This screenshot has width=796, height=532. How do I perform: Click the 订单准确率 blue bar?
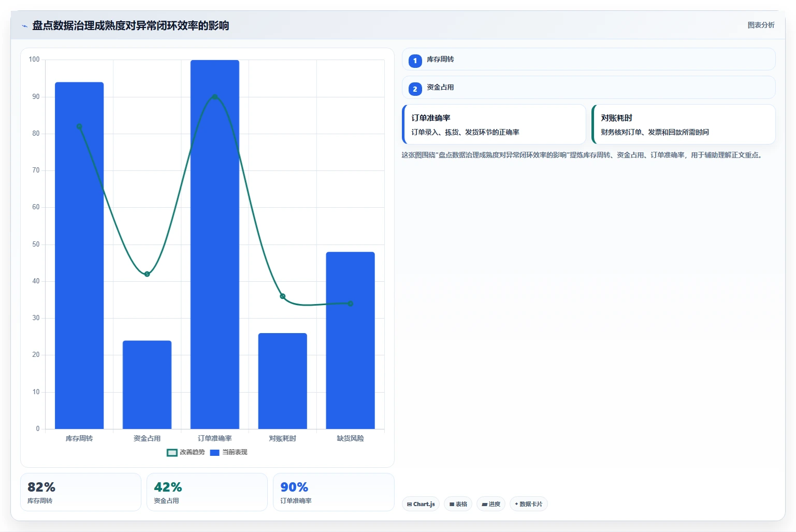215,245
